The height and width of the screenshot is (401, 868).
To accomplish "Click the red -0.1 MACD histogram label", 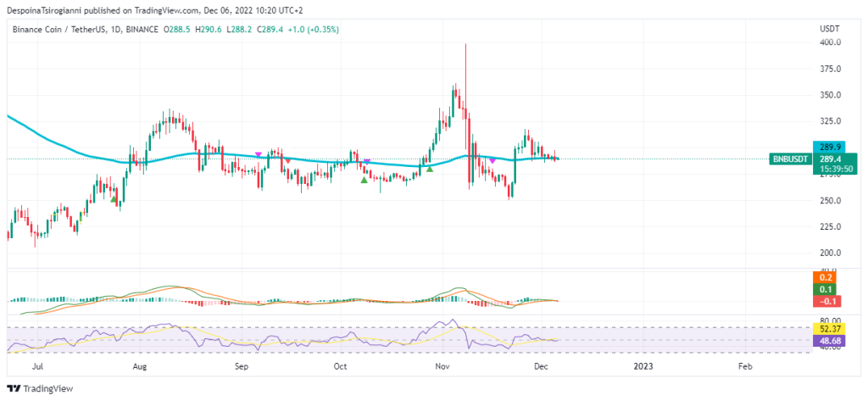I will (x=827, y=301).
